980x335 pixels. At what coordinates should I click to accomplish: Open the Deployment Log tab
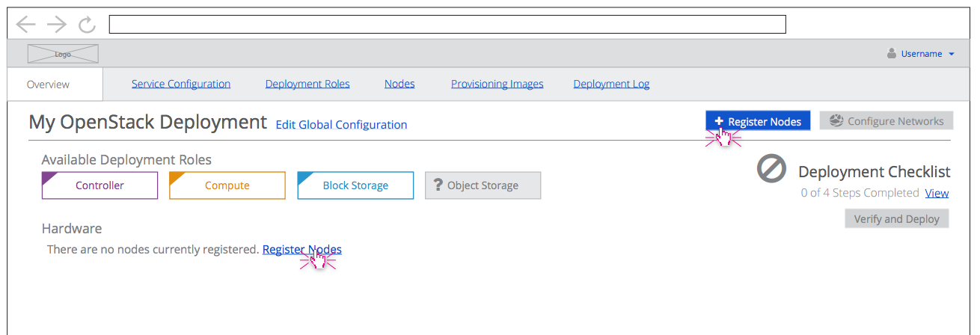(611, 84)
